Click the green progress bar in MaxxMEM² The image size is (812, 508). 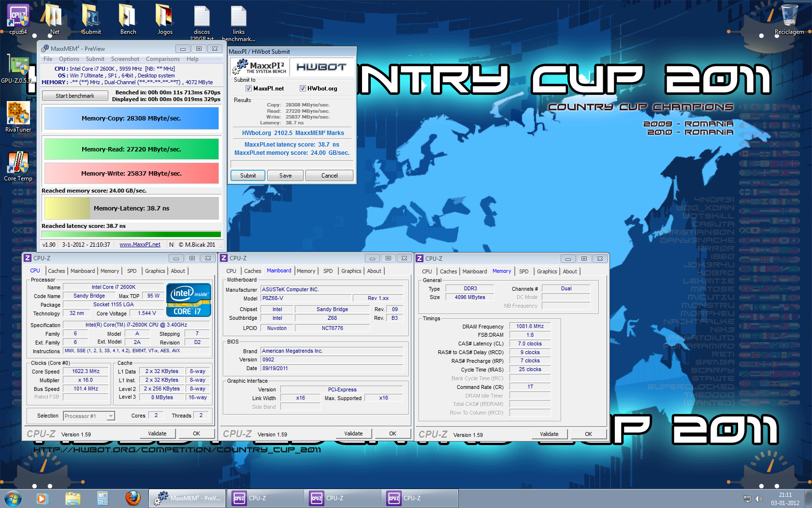[131, 234]
